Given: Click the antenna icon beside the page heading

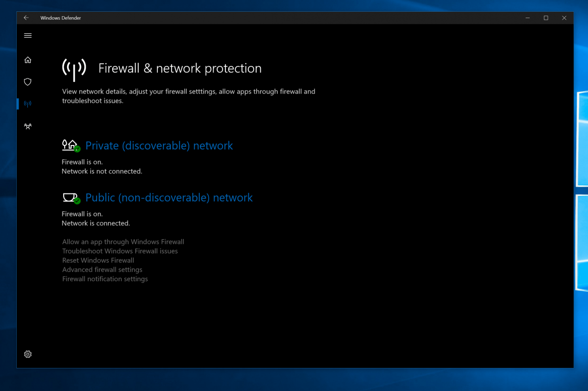Looking at the screenshot, I should pos(74,68).
